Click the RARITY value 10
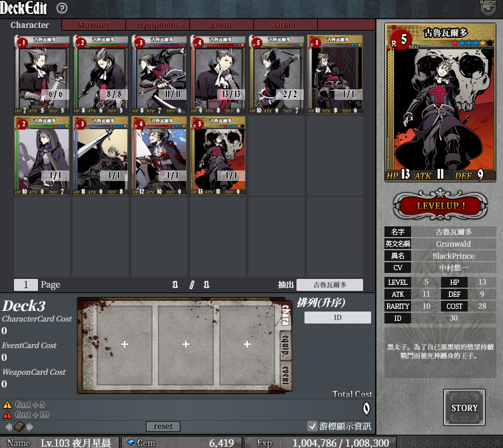The height and width of the screenshot is (448, 503). 426,306
